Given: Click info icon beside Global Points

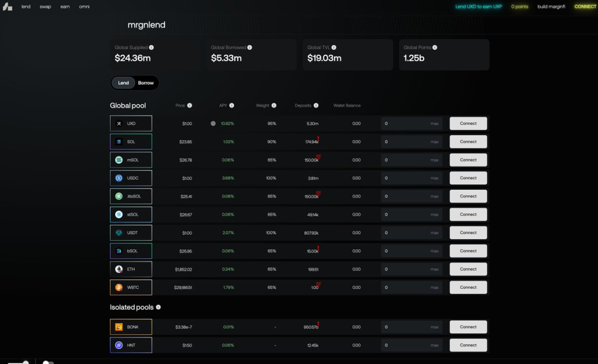Looking at the screenshot, I should click(435, 48).
